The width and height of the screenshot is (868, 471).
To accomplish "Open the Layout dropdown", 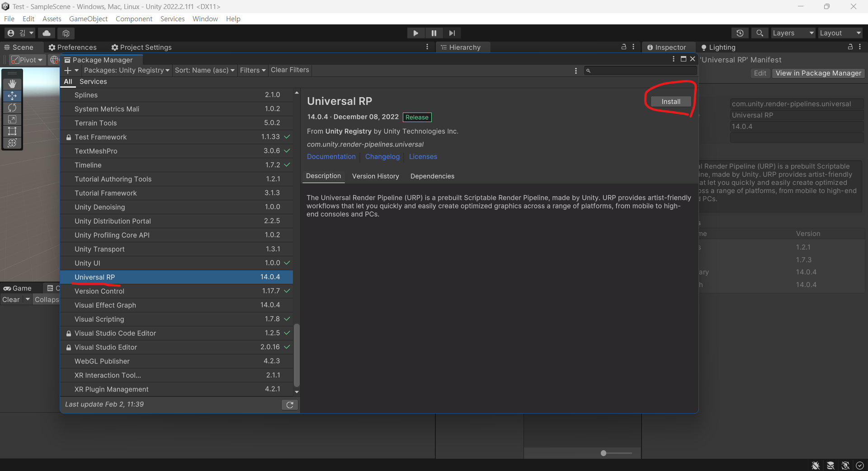I will point(840,33).
